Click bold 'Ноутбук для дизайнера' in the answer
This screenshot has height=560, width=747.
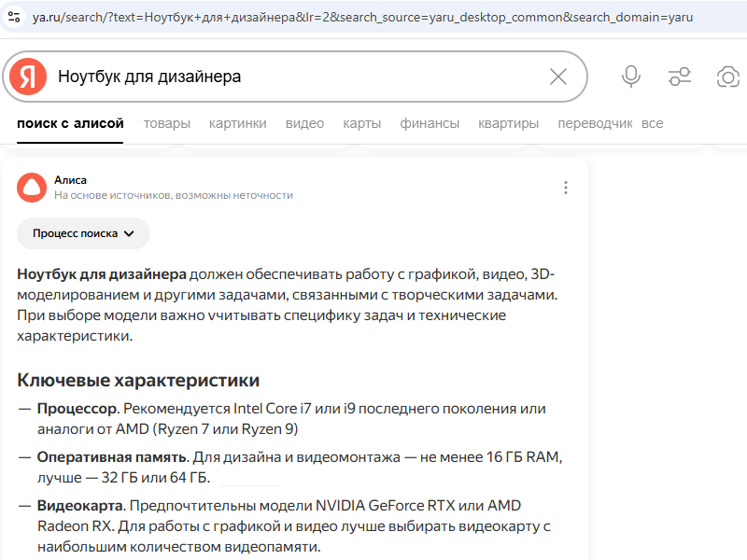click(x=102, y=274)
